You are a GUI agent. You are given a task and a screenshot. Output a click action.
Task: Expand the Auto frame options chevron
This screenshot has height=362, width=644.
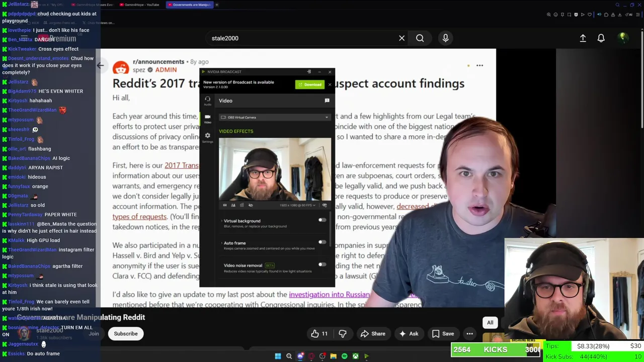pos(221,243)
